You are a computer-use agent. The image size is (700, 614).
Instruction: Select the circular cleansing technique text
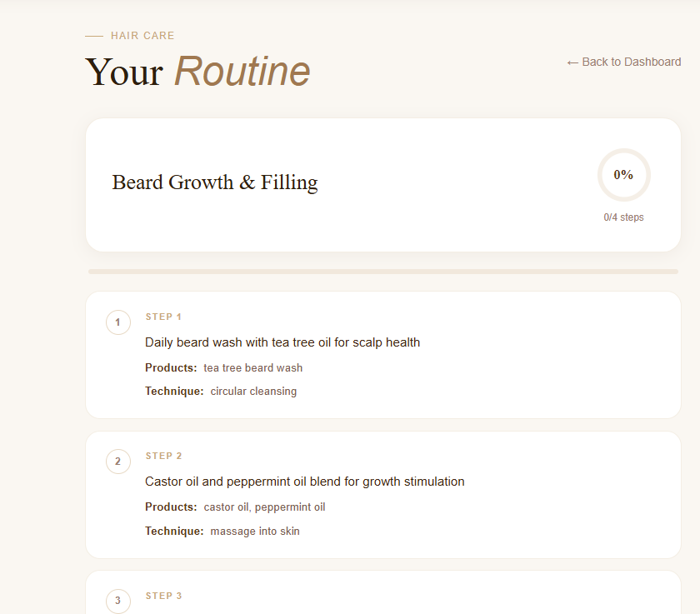253,391
